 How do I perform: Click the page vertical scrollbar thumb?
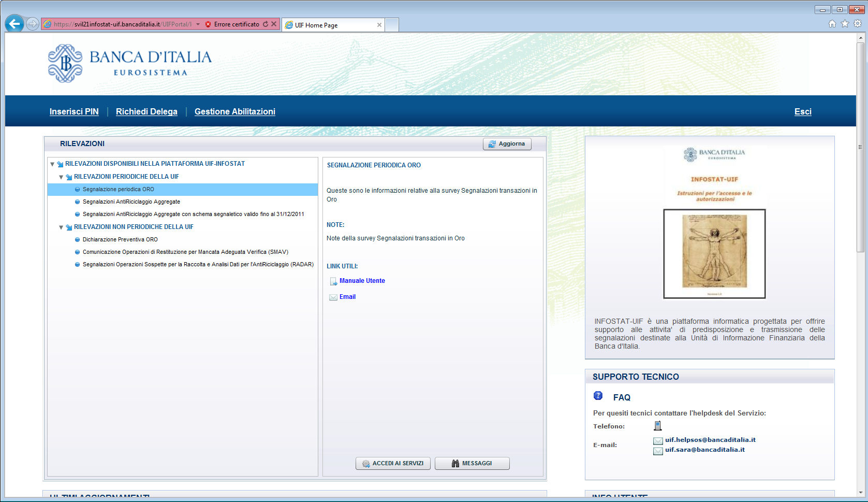pyautogui.click(x=861, y=147)
